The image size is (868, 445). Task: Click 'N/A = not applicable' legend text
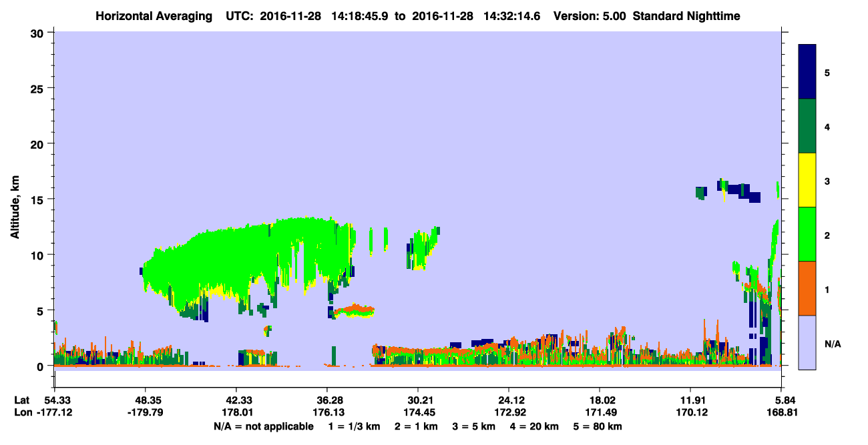click(x=264, y=426)
